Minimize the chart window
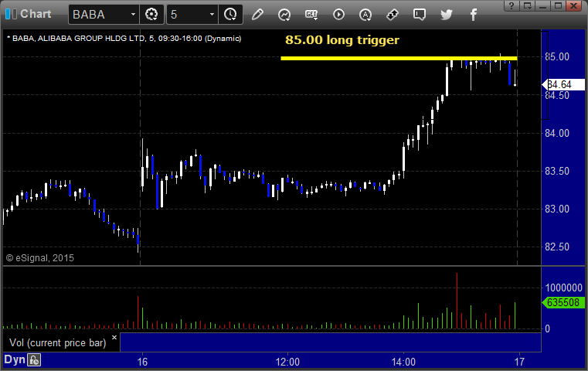This screenshot has width=588, height=371. tap(542, 5)
